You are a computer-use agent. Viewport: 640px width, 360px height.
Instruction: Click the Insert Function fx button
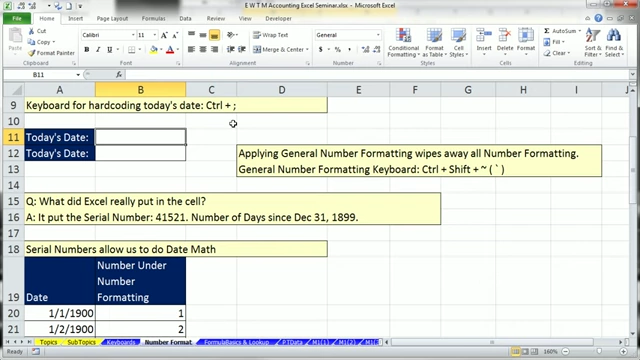click(x=119, y=75)
